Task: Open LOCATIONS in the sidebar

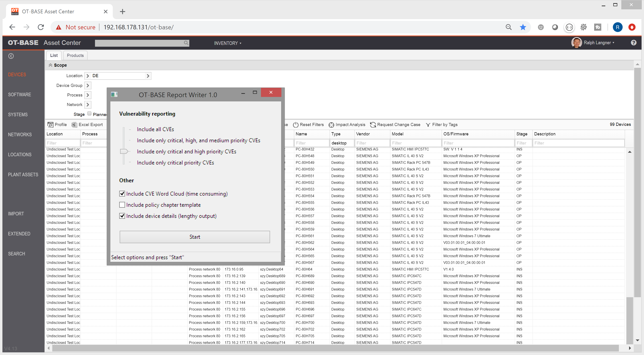Action: tap(20, 154)
